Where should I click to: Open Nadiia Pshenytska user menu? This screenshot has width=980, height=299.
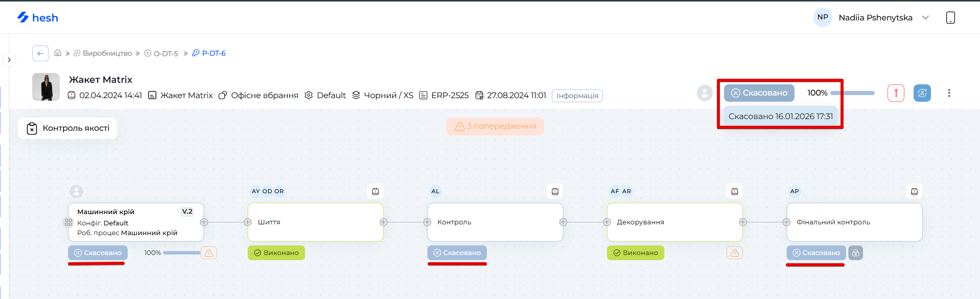tap(875, 18)
